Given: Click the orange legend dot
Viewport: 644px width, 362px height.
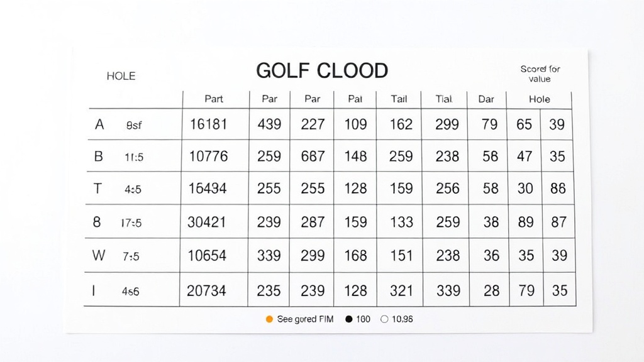Looking at the screenshot, I should click(x=269, y=319).
